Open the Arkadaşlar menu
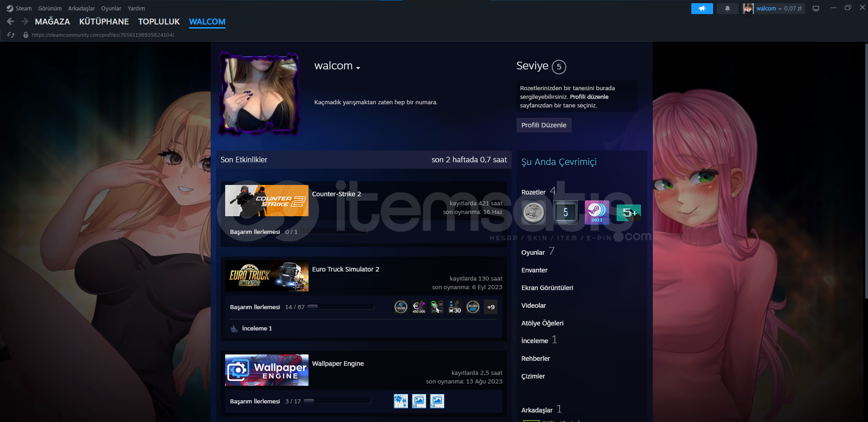Viewport: 868px width, 422px height. tap(82, 9)
